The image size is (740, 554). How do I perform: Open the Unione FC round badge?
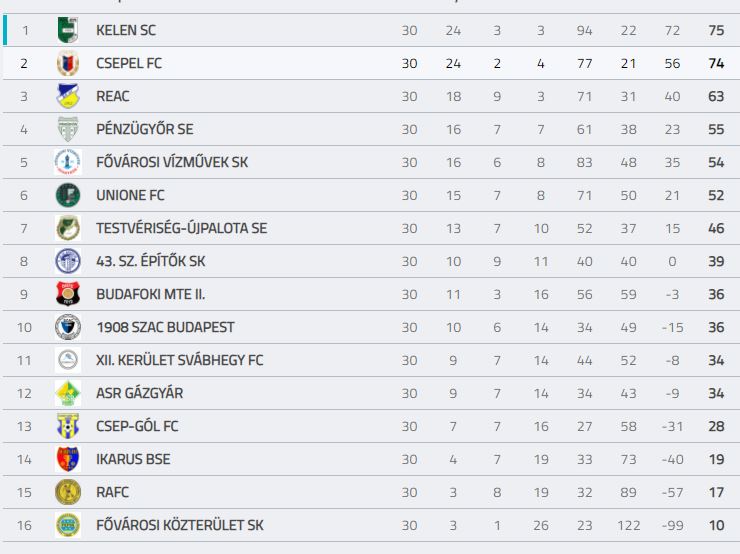click(x=68, y=195)
